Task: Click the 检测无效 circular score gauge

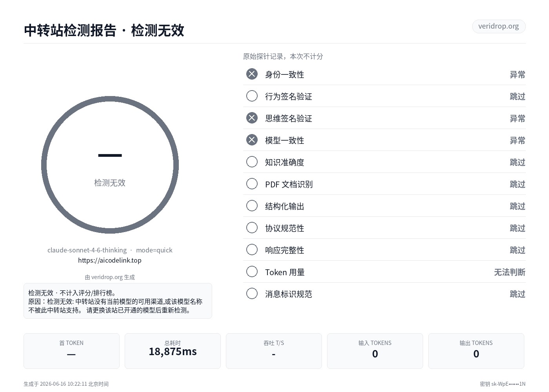Action: (x=110, y=165)
